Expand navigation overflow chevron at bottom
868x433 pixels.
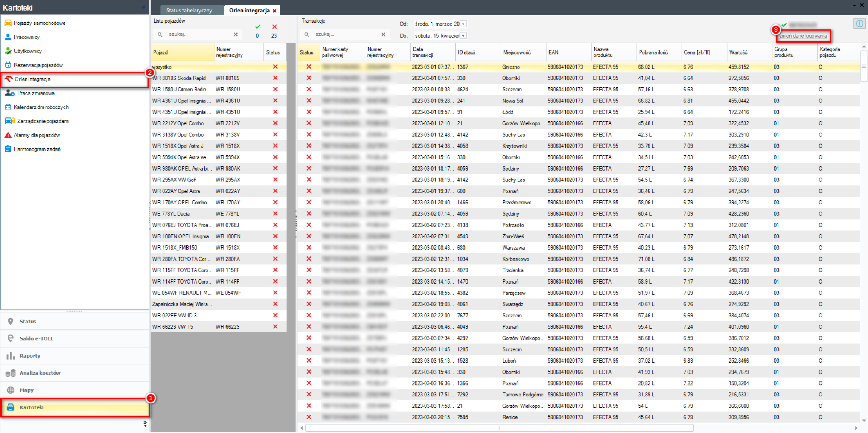point(145,424)
